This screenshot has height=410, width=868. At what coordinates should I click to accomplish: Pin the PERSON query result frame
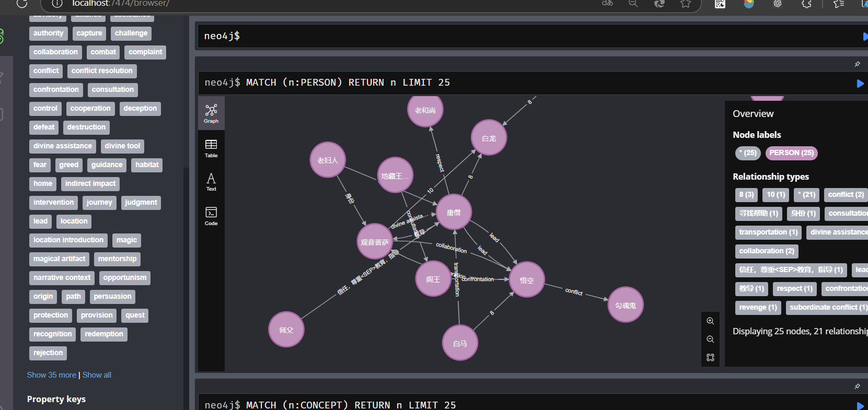(857, 64)
